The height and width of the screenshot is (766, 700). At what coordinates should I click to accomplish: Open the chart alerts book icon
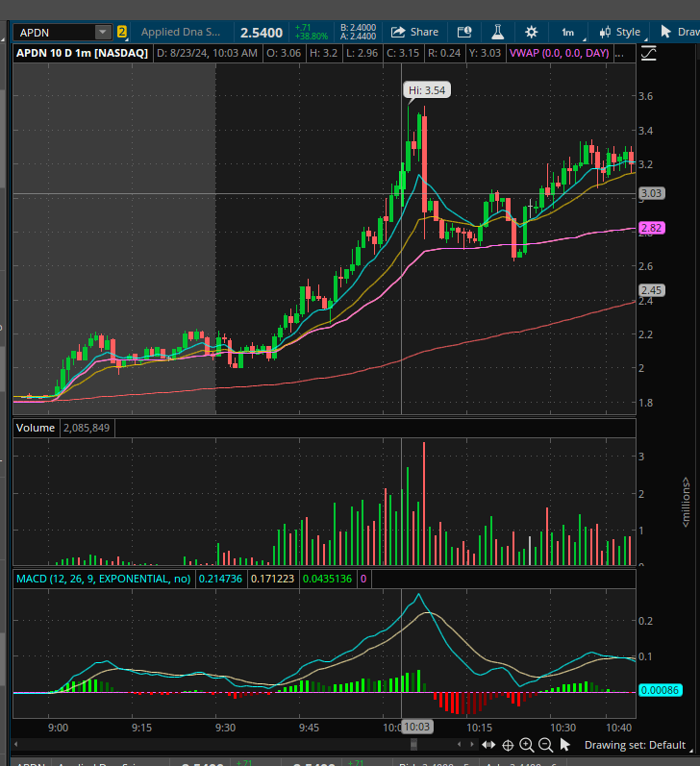tap(464, 33)
